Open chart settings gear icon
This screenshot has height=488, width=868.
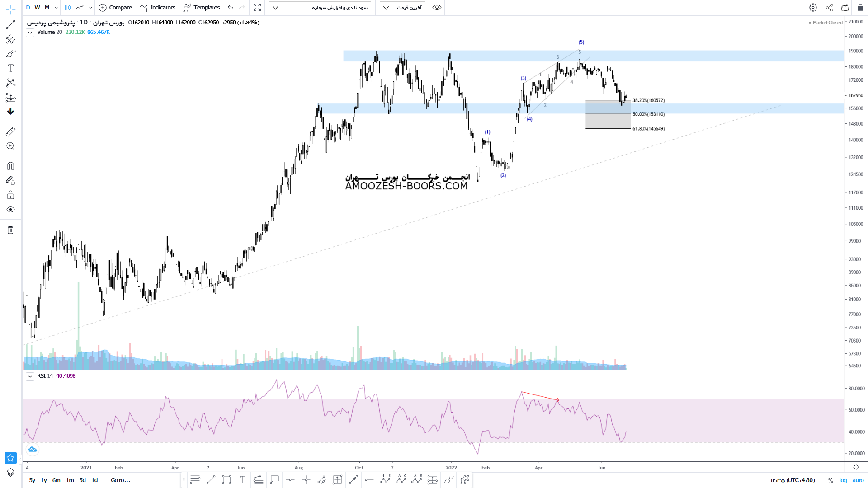click(813, 8)
